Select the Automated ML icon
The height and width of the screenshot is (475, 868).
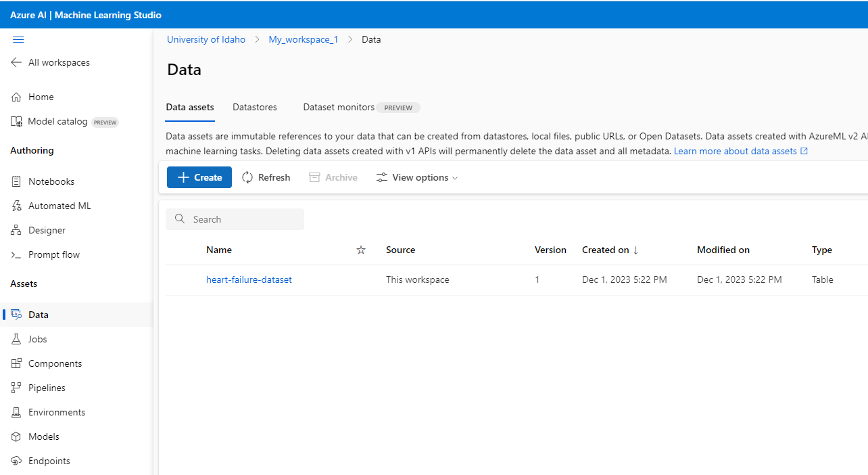[16, 206]
